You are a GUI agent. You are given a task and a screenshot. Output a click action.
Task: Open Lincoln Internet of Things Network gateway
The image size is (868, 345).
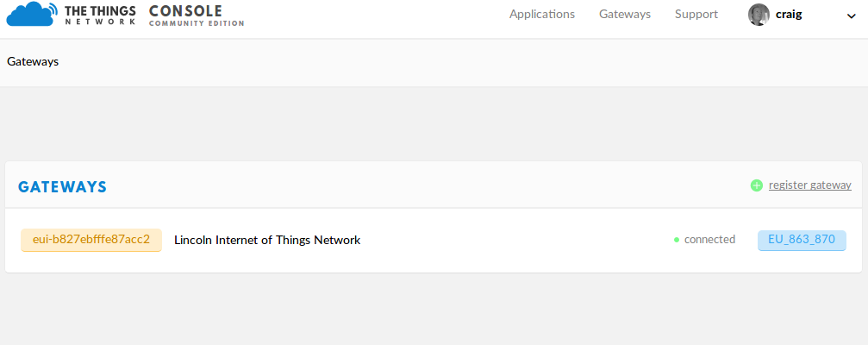267,240
